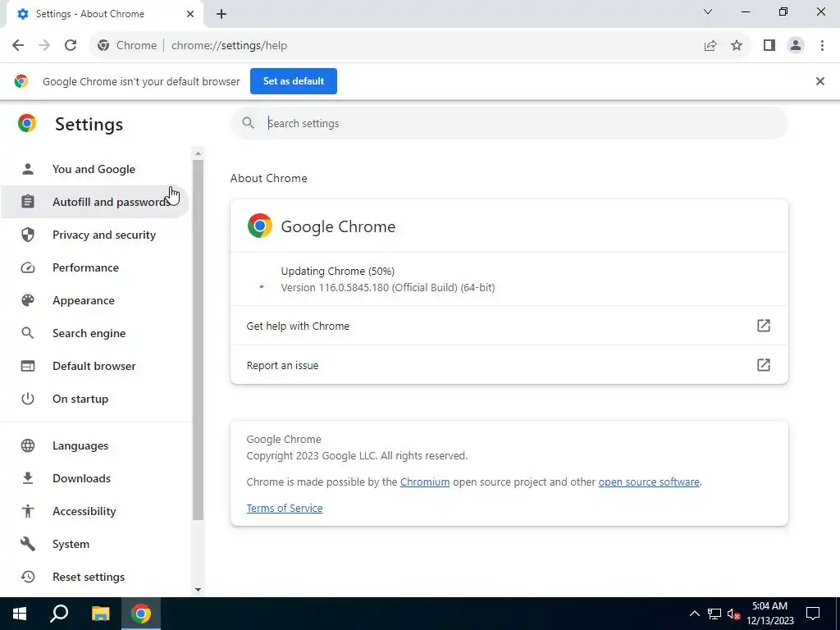Click the speedometer icon for Performance
Image resolution: width=840 pixels, height=630 pixels.
[28, 267]
